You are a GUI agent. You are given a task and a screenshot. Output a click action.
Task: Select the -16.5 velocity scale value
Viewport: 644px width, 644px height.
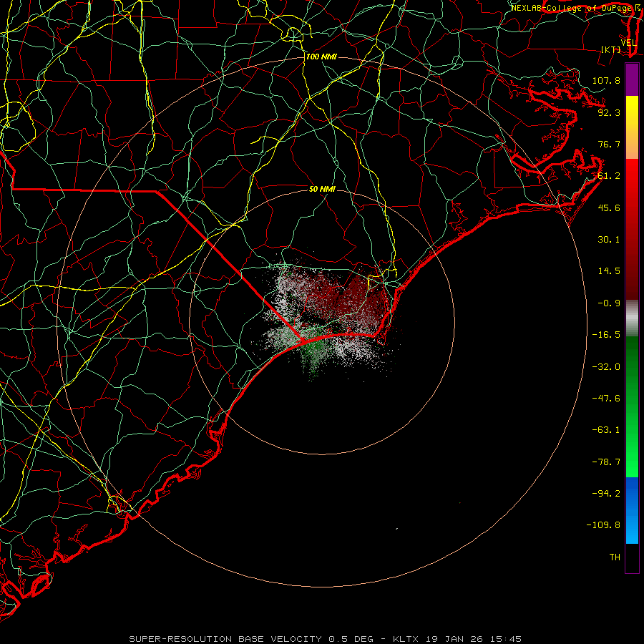606,335
